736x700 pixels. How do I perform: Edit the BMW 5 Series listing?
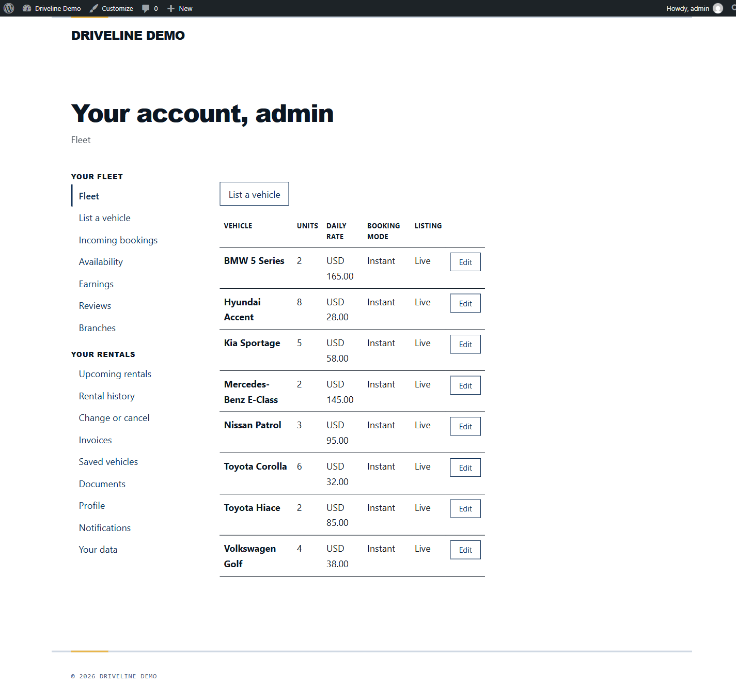click(x=465, y=262)
